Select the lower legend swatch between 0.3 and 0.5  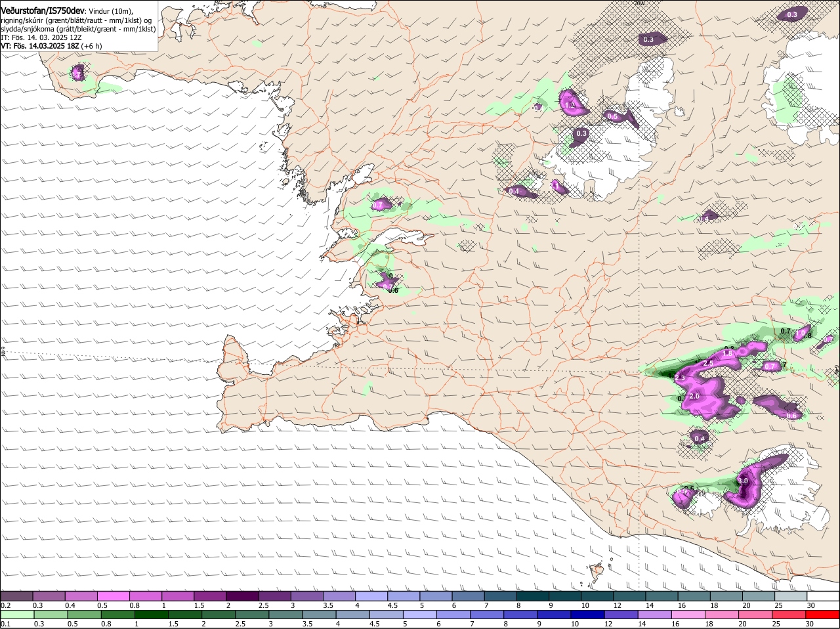pyautogui.click(x=51, y=615)
